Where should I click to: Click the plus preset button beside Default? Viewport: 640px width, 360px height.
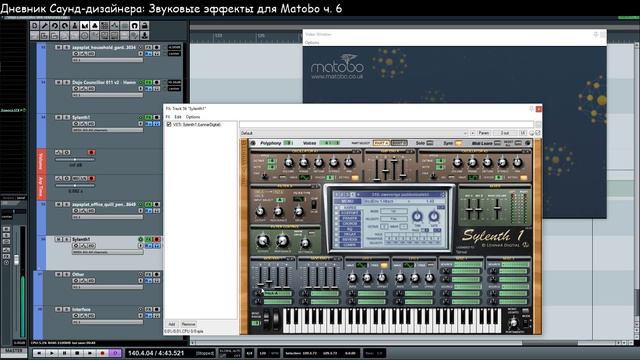[473, 133]
